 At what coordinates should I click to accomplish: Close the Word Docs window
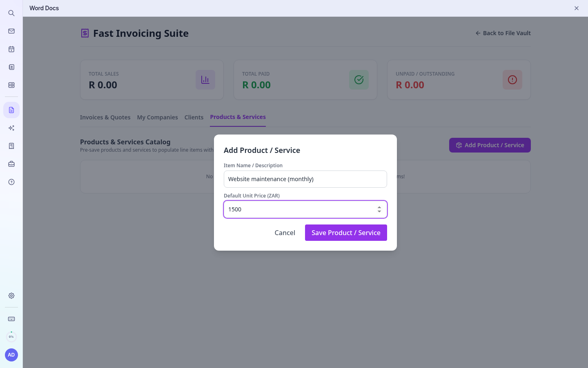[577, 8]
